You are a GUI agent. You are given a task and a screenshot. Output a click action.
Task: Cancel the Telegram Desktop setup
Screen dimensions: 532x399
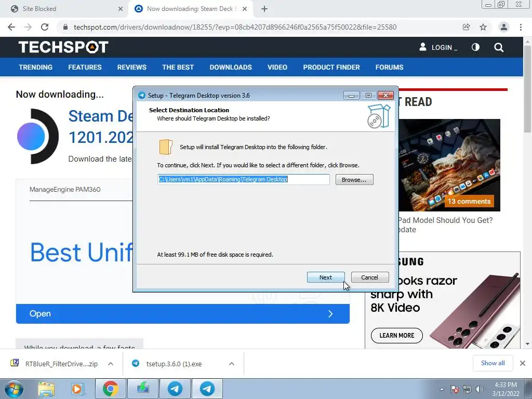pos(370,277)
